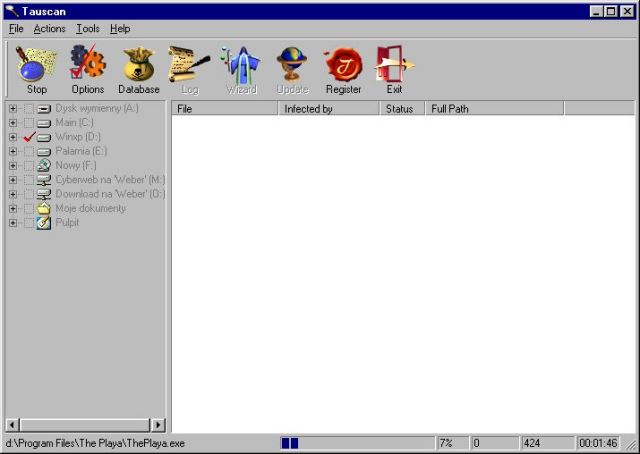Expand the Winxp (D:) tree node

tap(13, 137)
